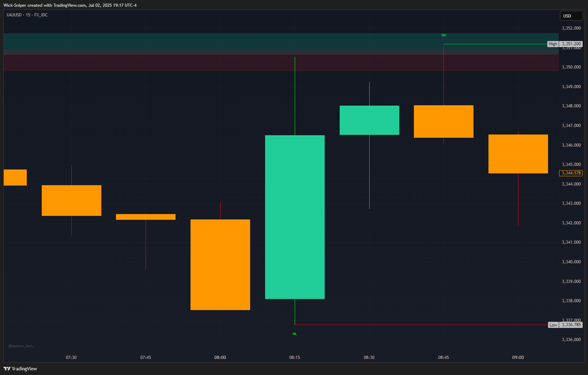Click the current price tag 3,344.578

coord(571,173)
